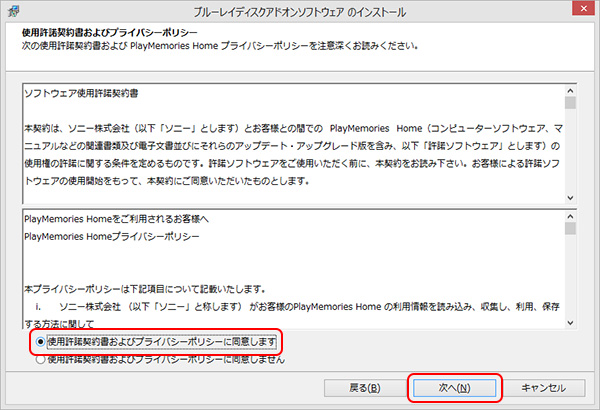Click the installer window title bar
The height and width of the screenshot is (410, 600).
[x=300, y=13]
